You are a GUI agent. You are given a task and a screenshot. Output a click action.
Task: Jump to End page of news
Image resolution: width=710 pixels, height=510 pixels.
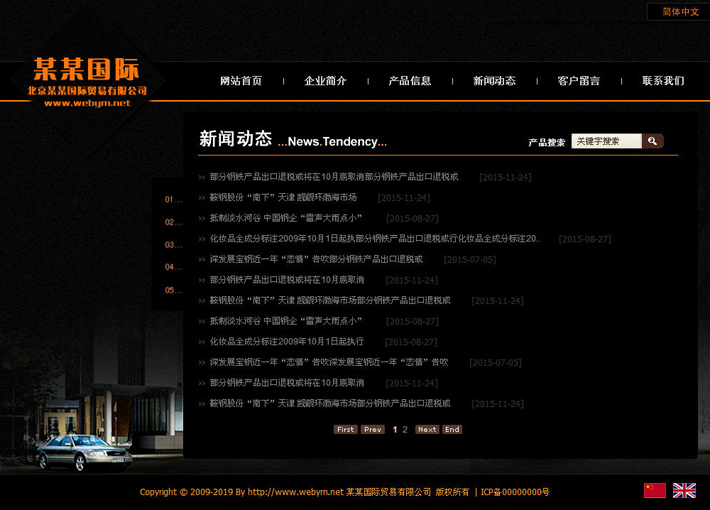[x=452, y=429]
